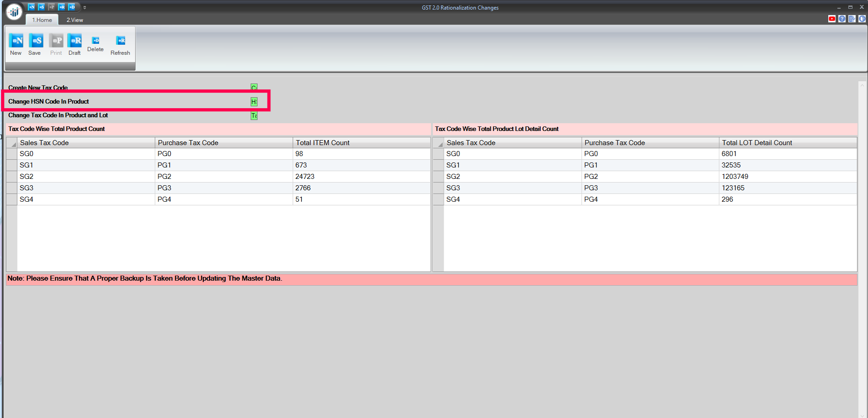Click select-all corner of product count table
868x418 pixels.
pyautogui.click(x=12, y=143)
